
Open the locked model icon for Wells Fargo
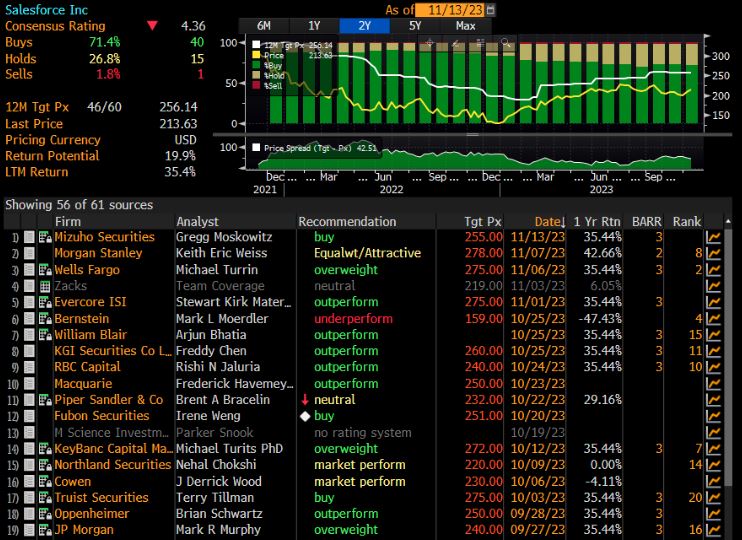pyautogui.click(x=45, y=270)
